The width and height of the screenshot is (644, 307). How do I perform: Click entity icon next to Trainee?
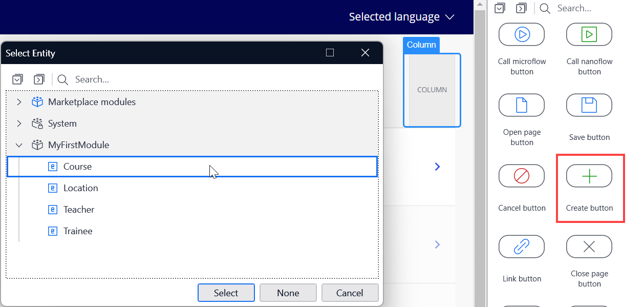[x=52, y=231]
